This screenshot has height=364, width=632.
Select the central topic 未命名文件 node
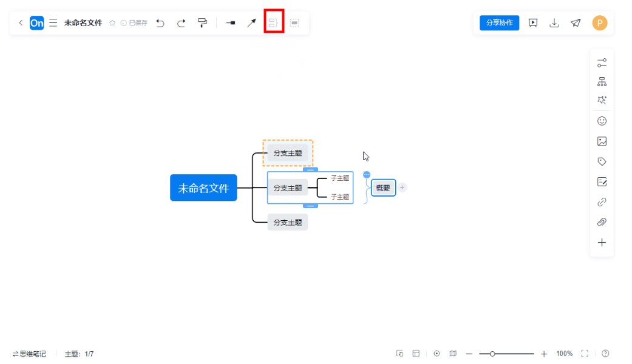203,188
